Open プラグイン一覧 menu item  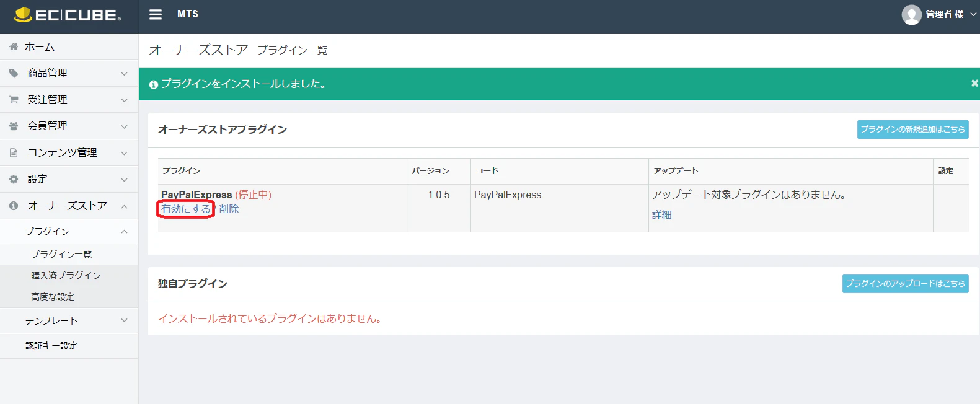61,255
